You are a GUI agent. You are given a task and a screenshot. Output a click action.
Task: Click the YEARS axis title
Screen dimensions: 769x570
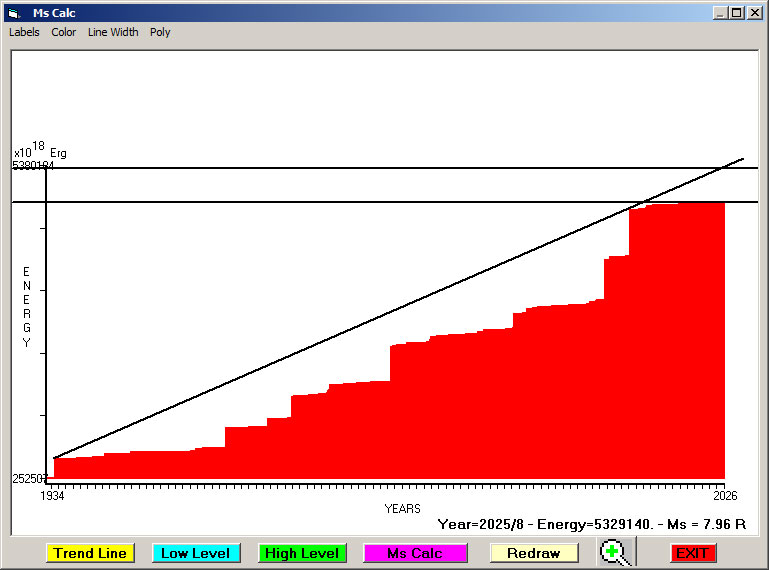(x=402, y=509)
